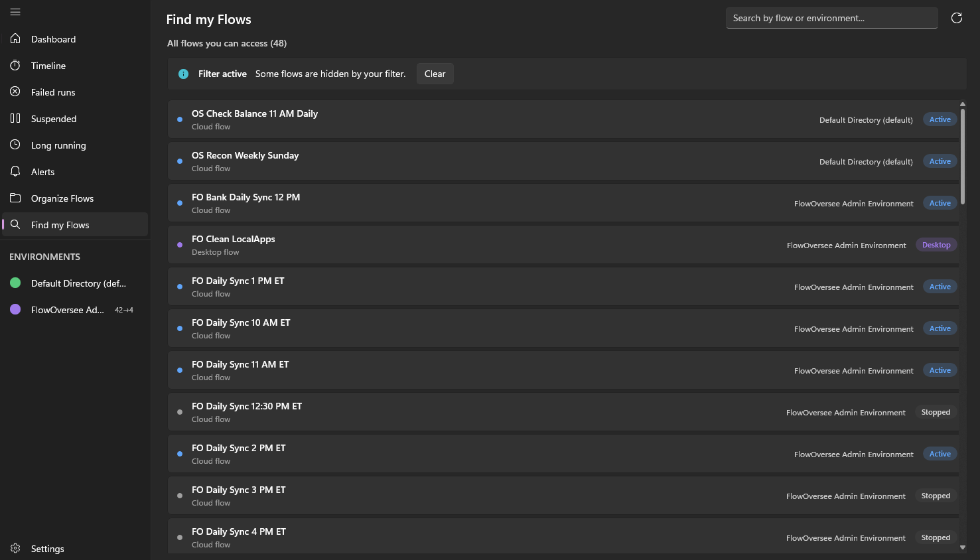Open FO Daily Sync 4 PM ET flow

(x=563, y=537)
